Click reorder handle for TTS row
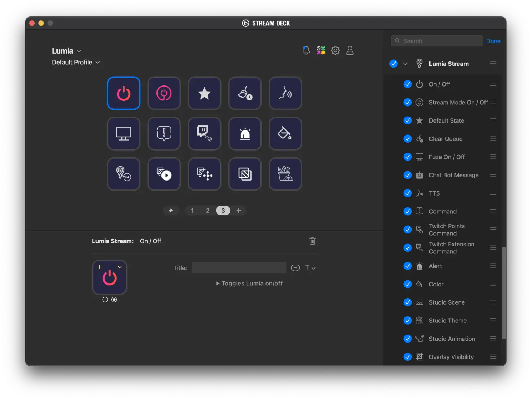Image resolution: width=532 pixels, height=399 pixels. point(493,193)
